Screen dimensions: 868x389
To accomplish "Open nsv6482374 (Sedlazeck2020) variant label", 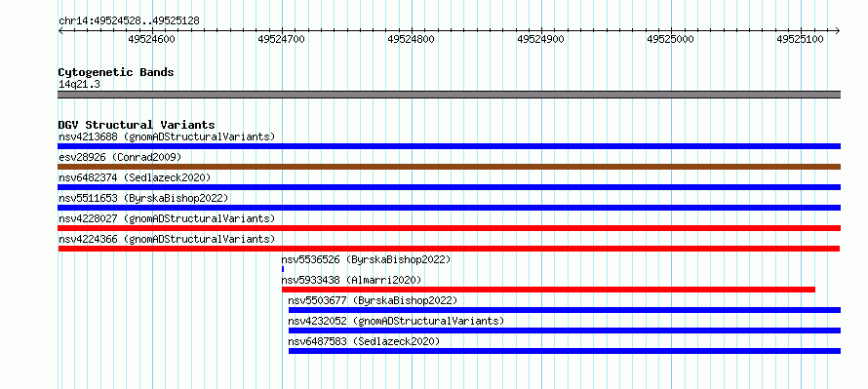I will tap(135, 177).
